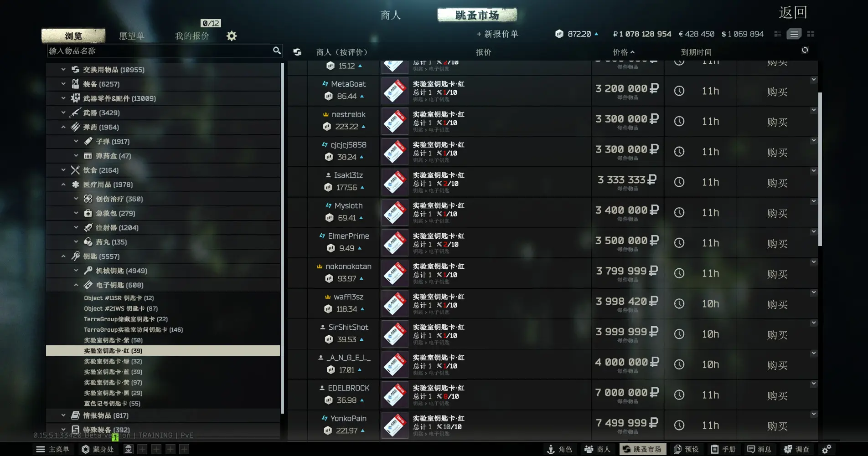
Task: Switch to grid view layout icon
Action: click(x=811, y=34)
